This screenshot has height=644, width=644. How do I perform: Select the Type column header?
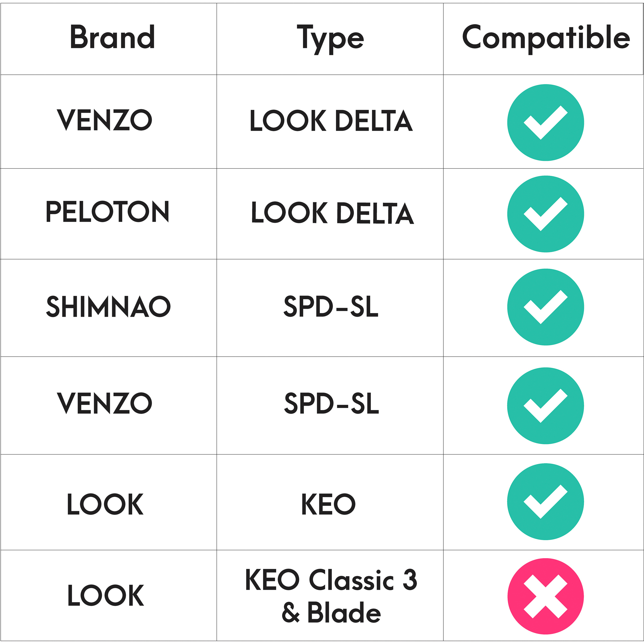point(330,39)
